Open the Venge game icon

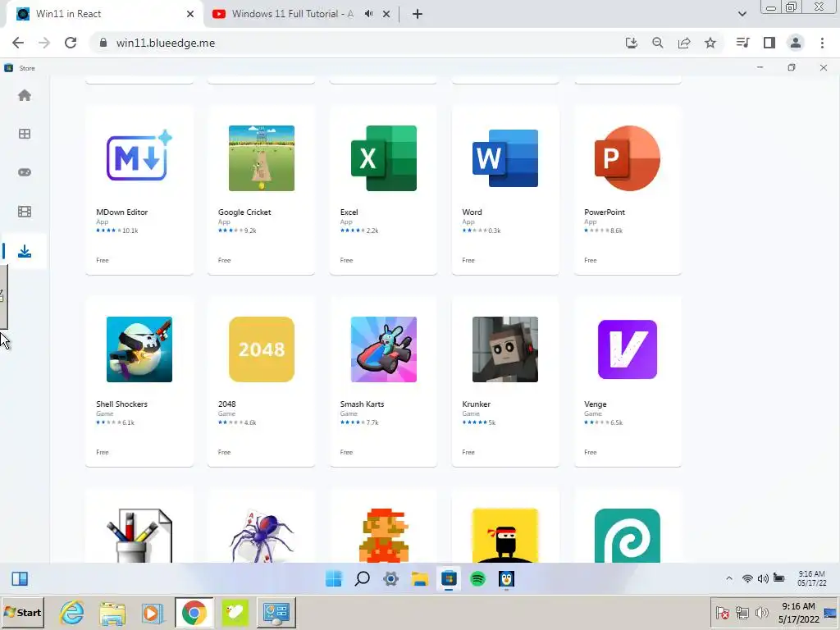(x=628, y=349)
